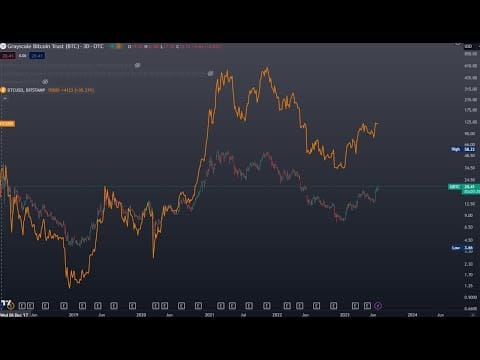This screenshot has width=480, height=360.
Task: Click the orange Bitcoin logo icon
Action: [x=3, y=90]
